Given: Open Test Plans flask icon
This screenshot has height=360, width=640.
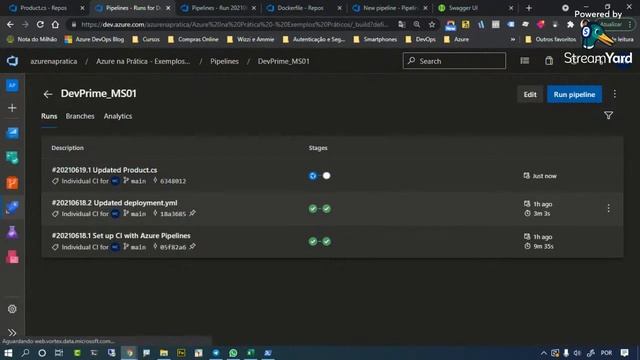Looking at the screenshot, I should (x=12, y=233).
